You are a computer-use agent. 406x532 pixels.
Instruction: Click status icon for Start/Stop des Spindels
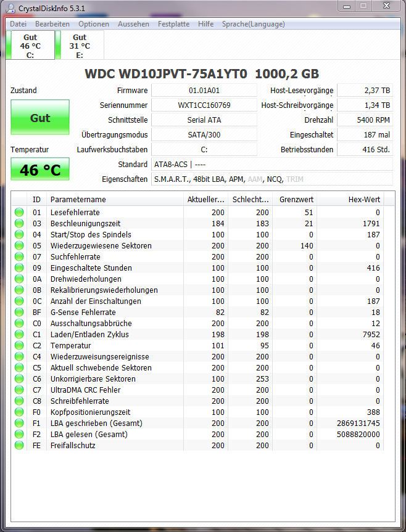tap(19, 234)
